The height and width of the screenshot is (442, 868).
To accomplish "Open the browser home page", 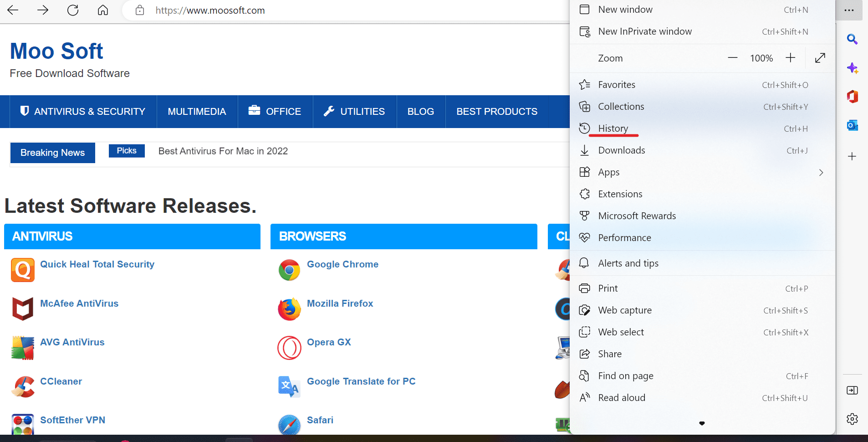I will (103, 10).
